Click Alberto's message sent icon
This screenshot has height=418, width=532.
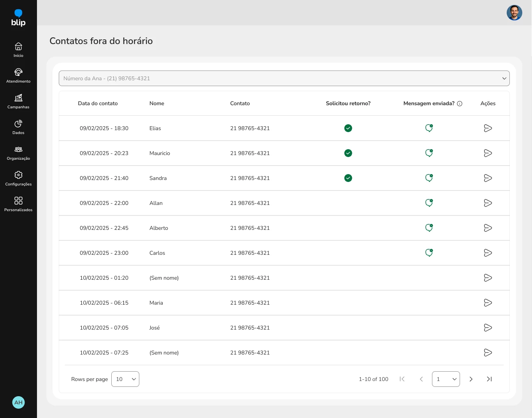click(429, 228)
